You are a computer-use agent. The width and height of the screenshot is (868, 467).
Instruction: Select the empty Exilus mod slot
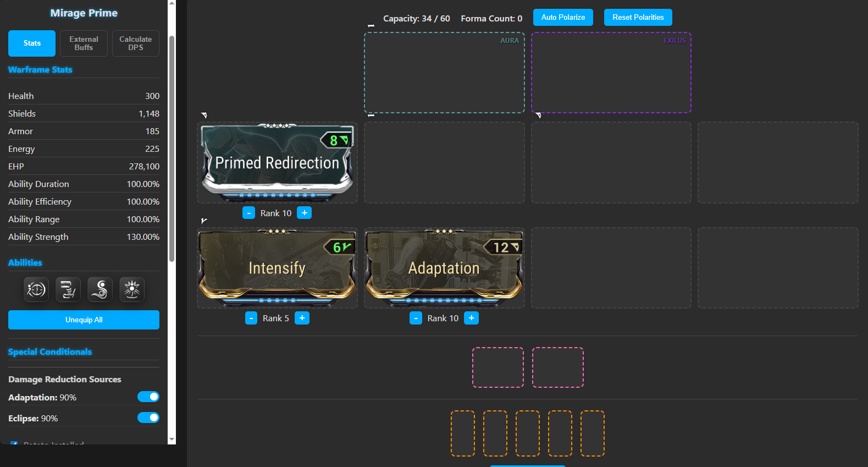click(x=611, y=73)
